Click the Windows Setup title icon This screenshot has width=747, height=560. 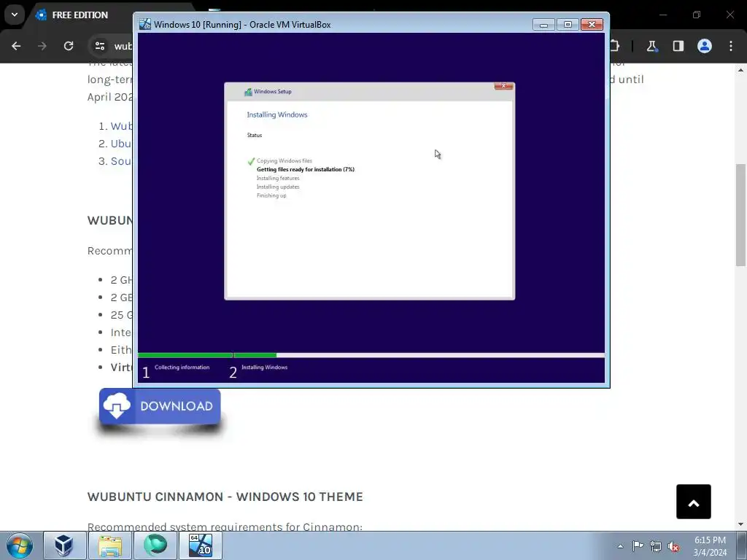click(248, 91)
